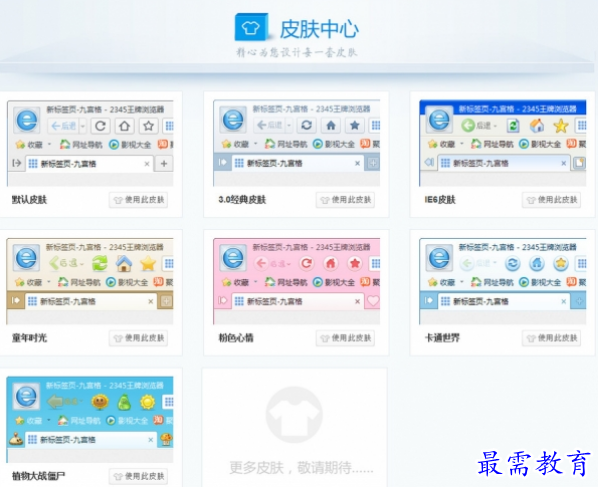This screenshot has width=599, height=495.
Task: Click mushroom icon in 植物大战僵尸 preview
Action: tap(166, 439)
